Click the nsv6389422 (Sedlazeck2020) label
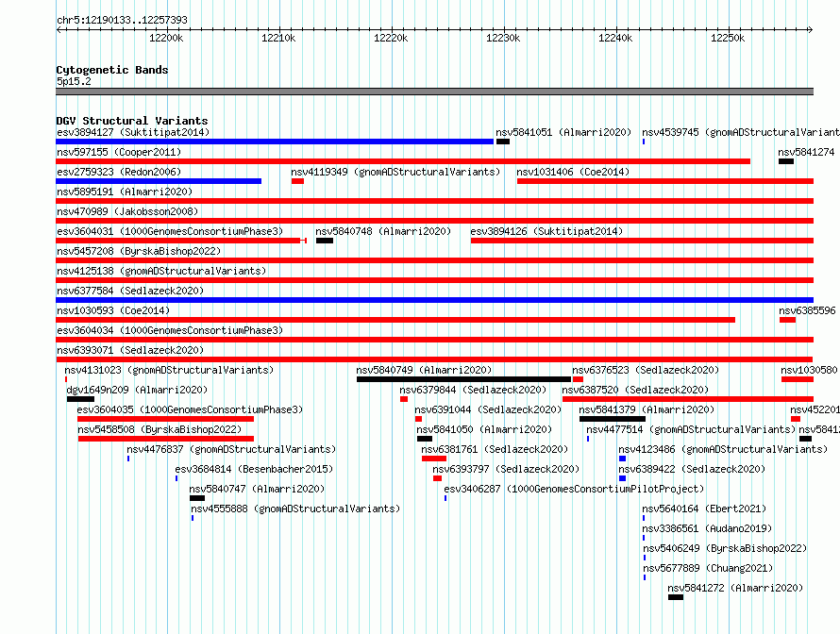 coord(692,469)
